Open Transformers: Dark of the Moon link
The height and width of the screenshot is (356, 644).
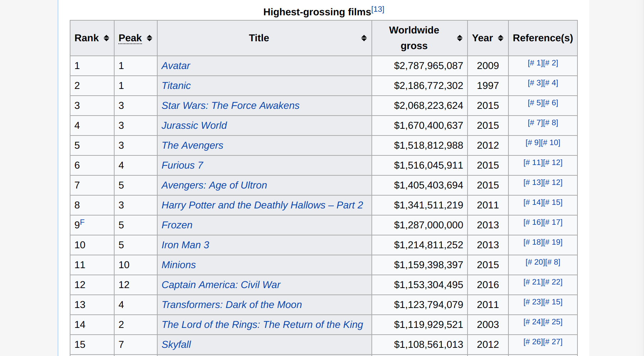click(232, 305)
